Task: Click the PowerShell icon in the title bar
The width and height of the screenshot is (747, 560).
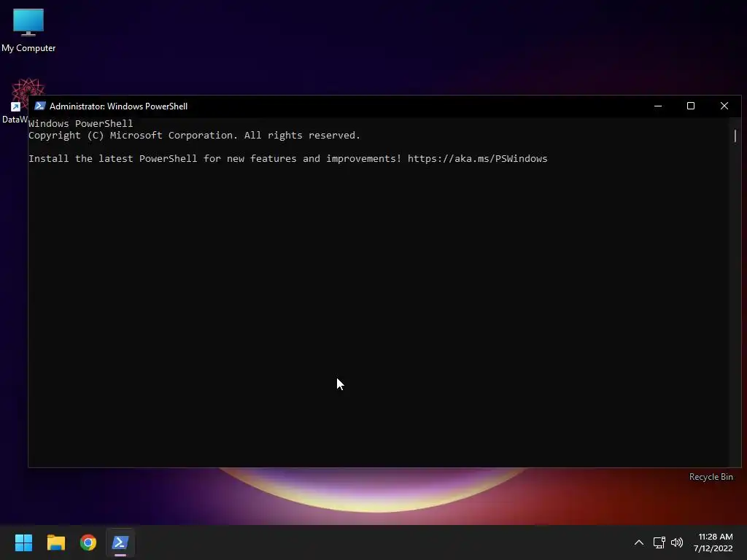Action: click(40, 106)
